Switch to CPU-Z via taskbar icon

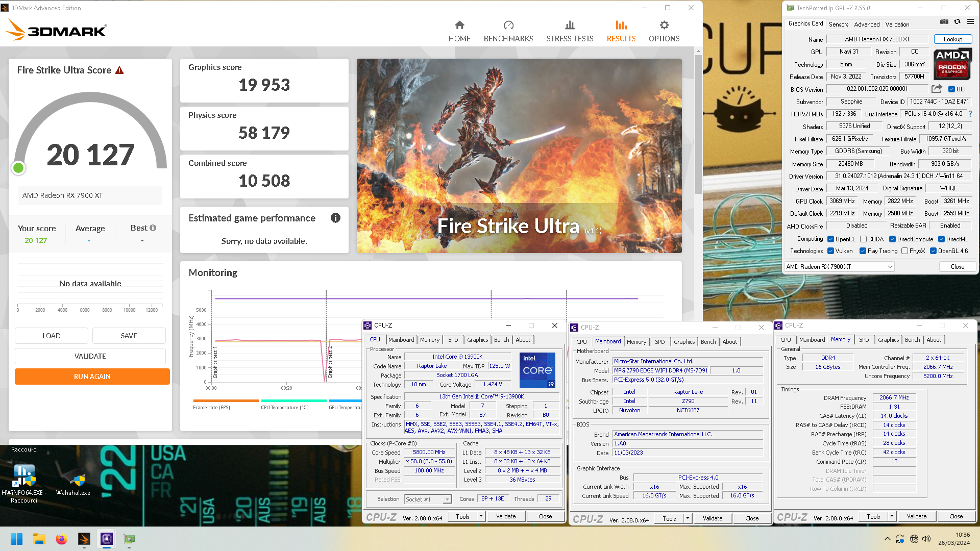pyautogui.click(x=107, y=539)
